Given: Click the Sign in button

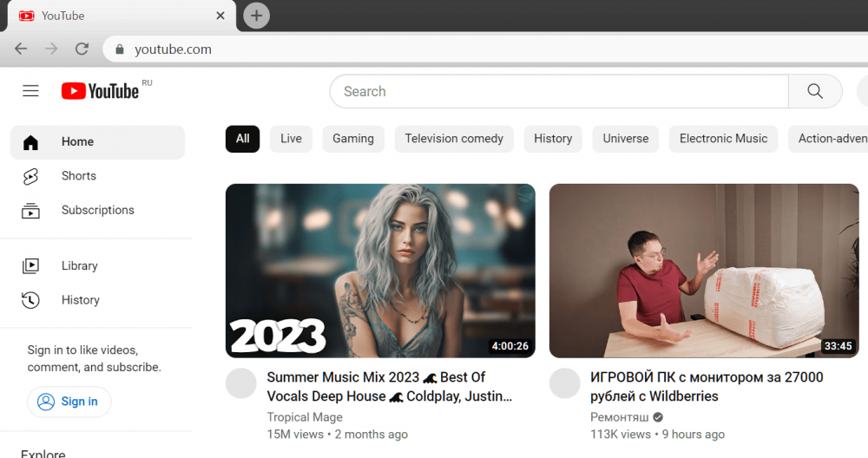Looking at the screenshot, I should coord(69,402).
